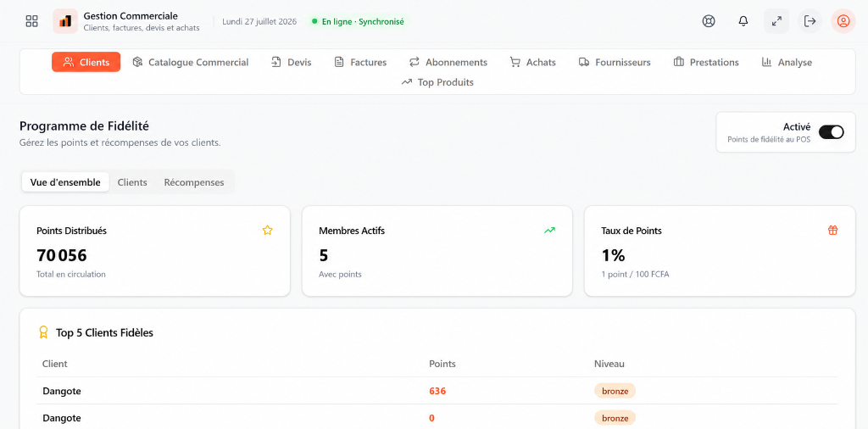Open the Abonnements tab
Viewport: 868px width, 429px height.
(448, 62)
